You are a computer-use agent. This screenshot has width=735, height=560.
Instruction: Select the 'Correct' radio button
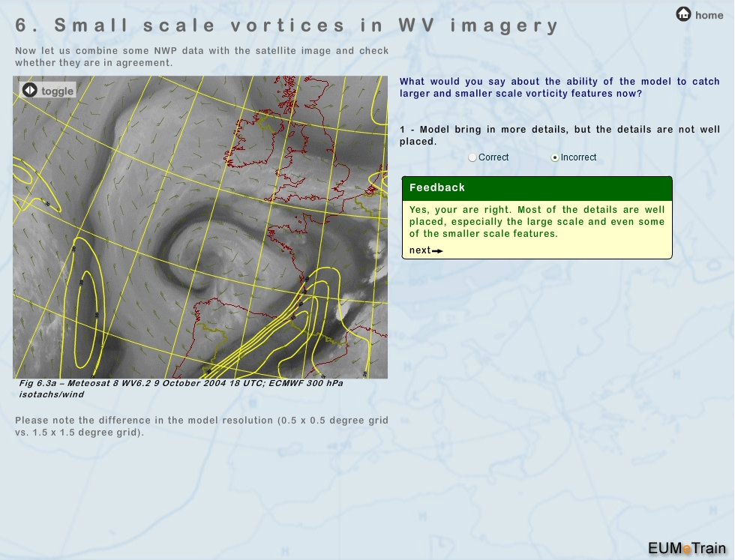click(x=472, y=157)
